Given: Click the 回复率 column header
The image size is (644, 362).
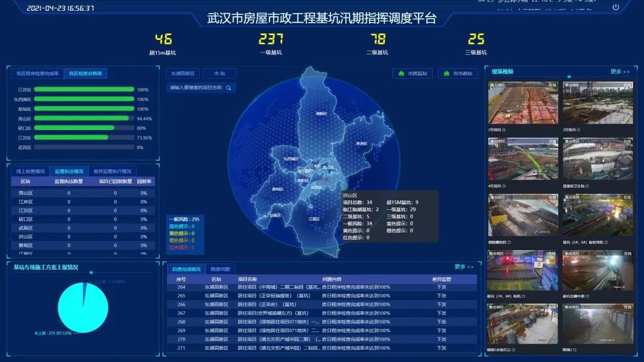Looking at the screenshot, I should pos(144,181).
